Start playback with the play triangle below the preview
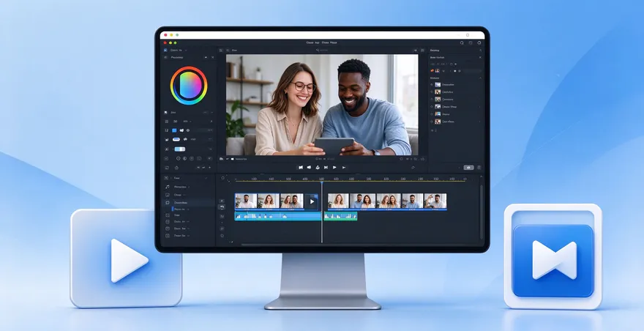This screenshot has width=644, height=331. tap(334, 168)
